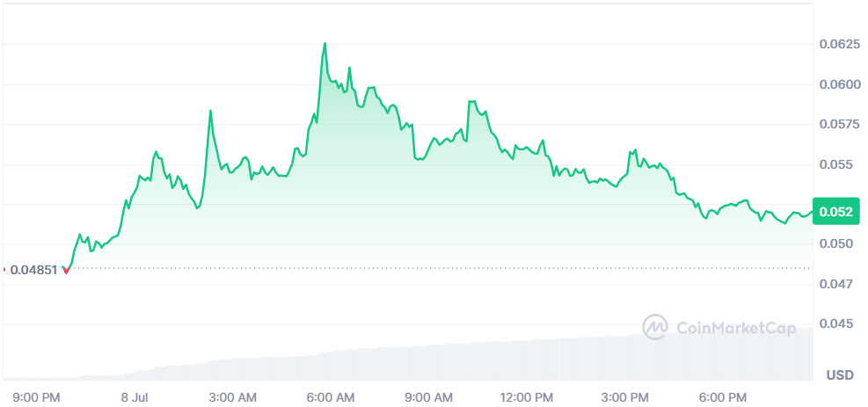Click the 3:00 AM time axis label

click(235, 398)
